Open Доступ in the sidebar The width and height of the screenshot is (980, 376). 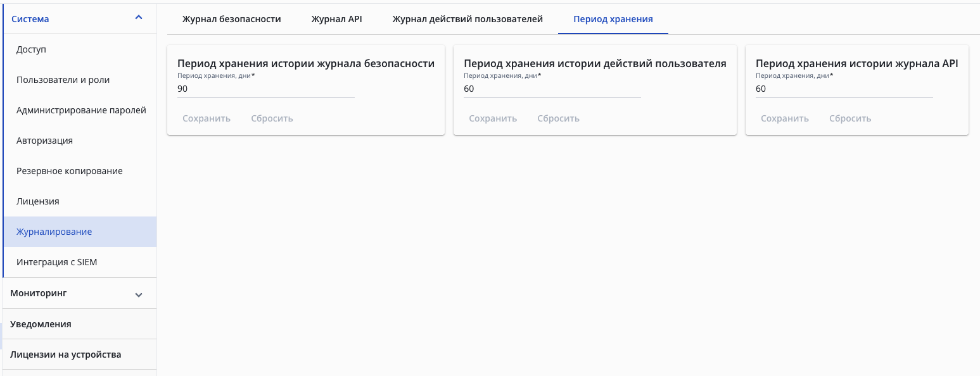pyautogui.click(x=32, y=49)
